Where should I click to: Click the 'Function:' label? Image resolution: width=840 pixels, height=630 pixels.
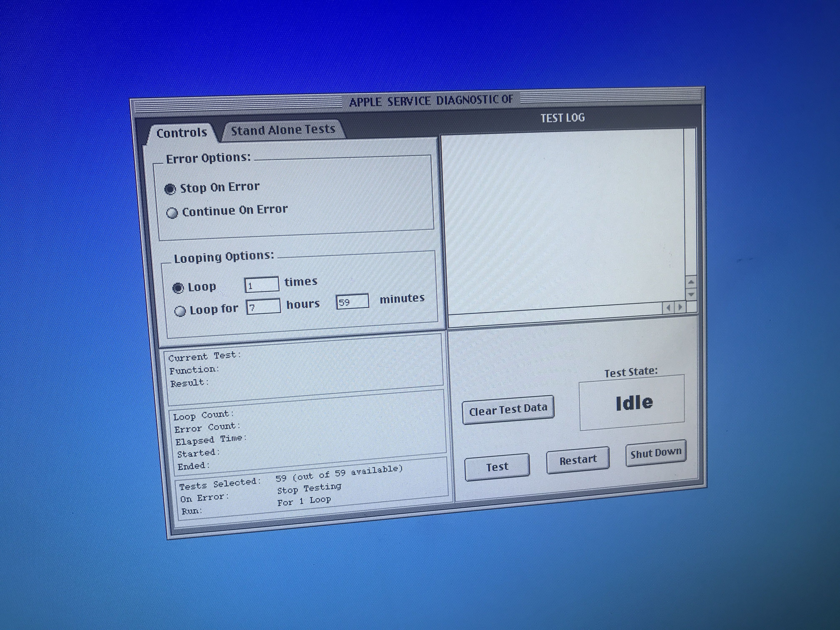point(194,370)
